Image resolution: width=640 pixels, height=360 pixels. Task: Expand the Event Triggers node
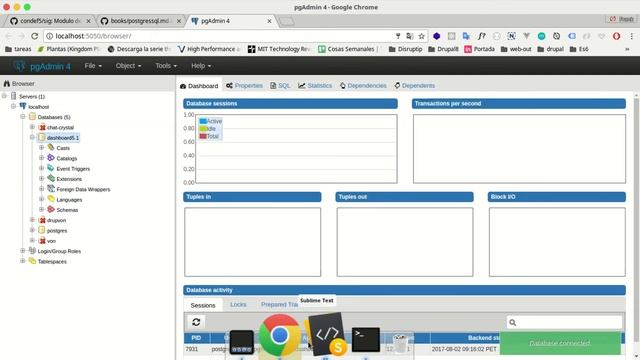coord(42,168)
